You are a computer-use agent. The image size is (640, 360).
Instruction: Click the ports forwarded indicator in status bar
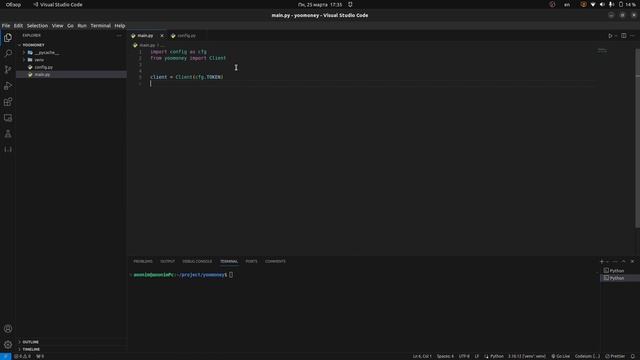40,356
